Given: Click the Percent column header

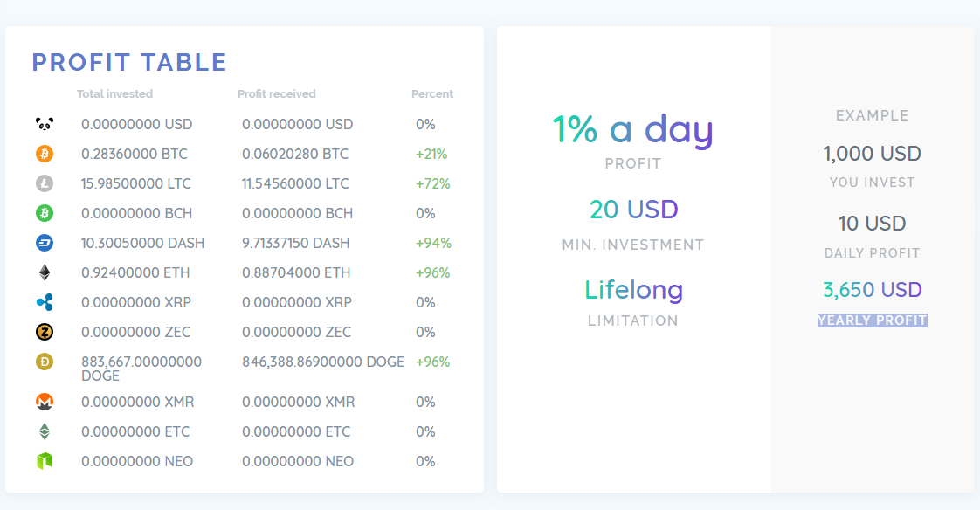Looking at the screenshot, I should click(x=432, y=94).
